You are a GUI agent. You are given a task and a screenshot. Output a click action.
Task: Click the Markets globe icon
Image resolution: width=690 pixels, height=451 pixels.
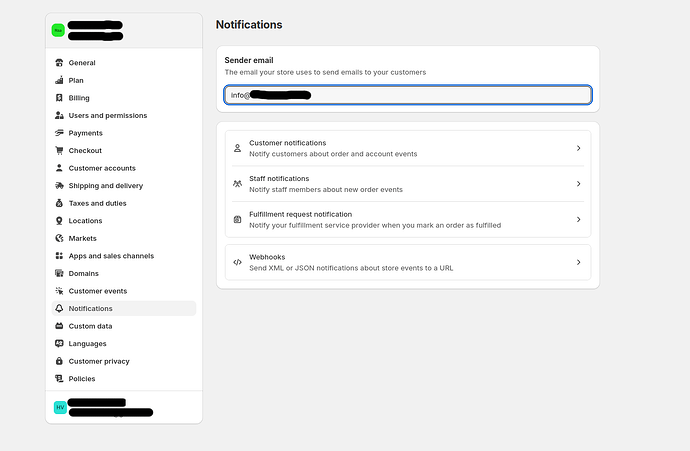click(59, 238)
